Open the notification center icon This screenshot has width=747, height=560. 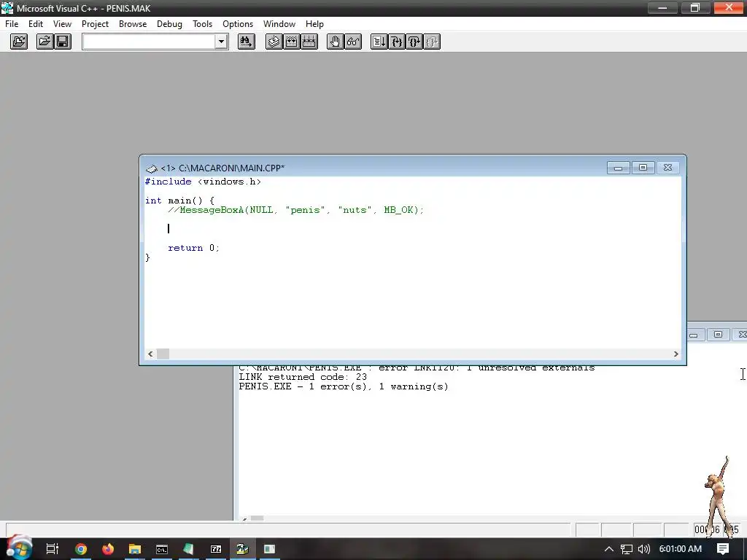coord(723,549)
